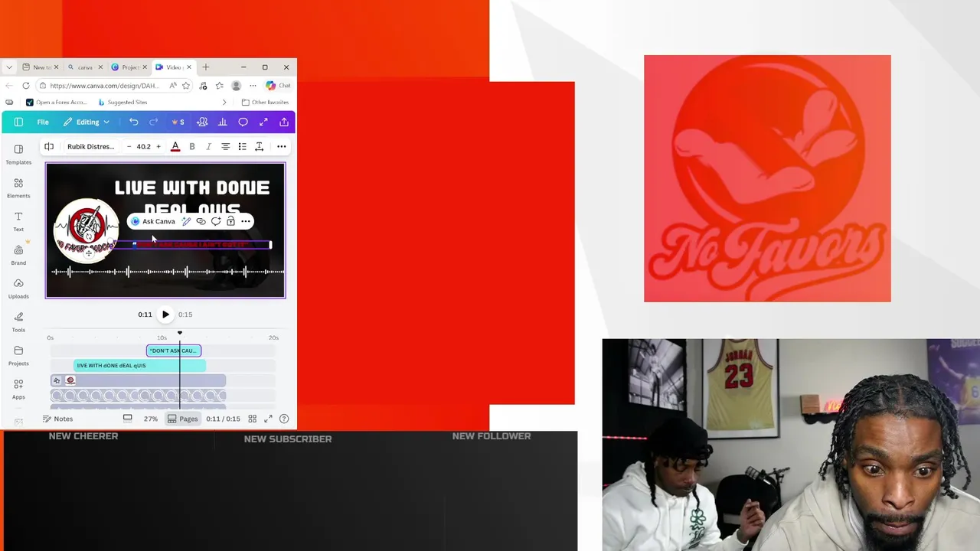Open the File menu

coord(43,122)
